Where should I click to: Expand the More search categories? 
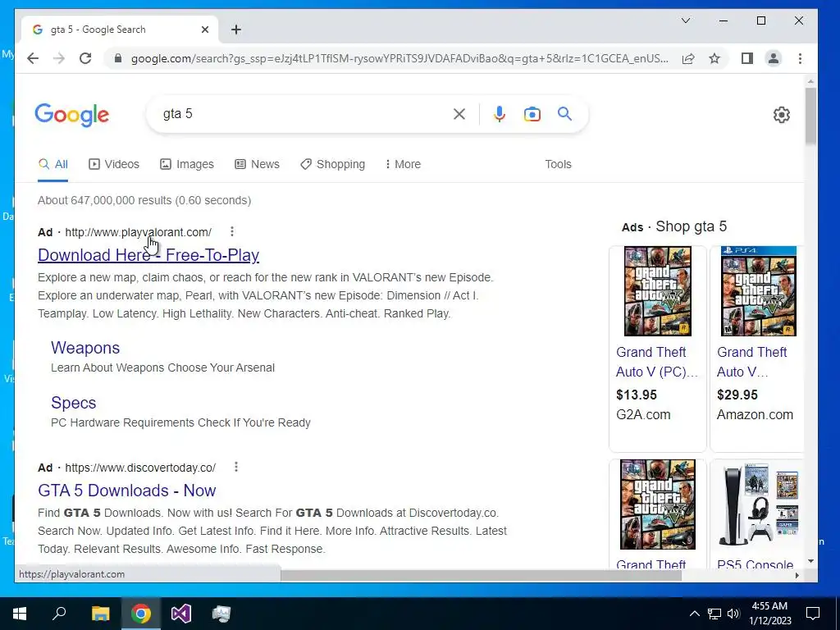click(x=403, y=164)
